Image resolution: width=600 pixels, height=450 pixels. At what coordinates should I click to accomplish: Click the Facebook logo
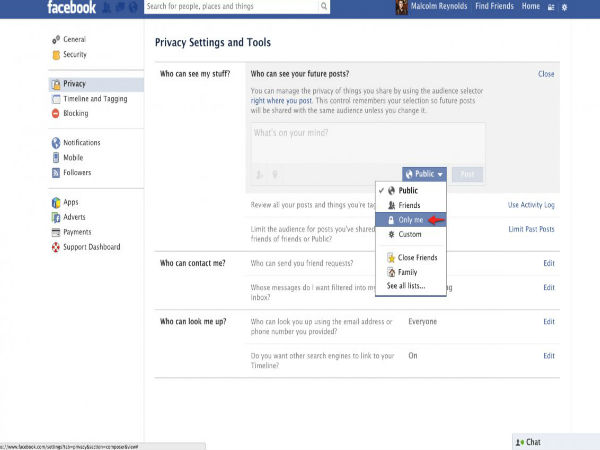click(72, 7)
